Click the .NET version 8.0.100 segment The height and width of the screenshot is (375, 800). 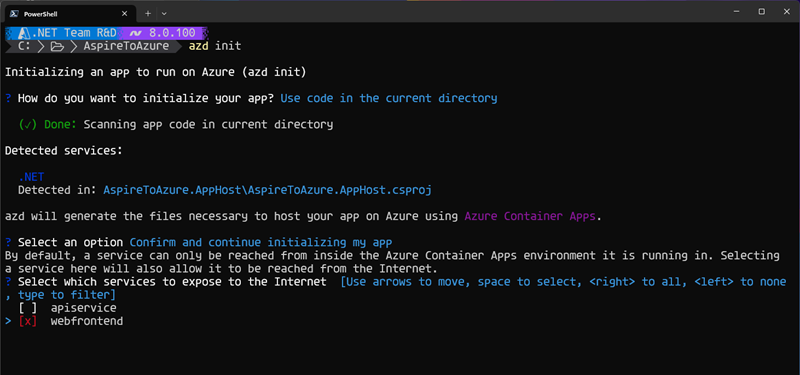pyautogui.click(x=163, y=33)
